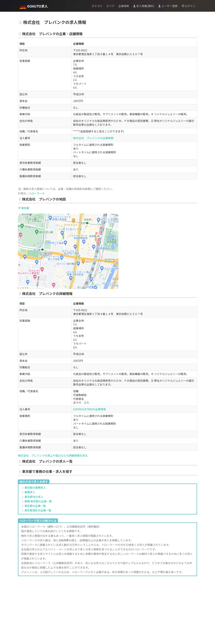Click the 株式会社 プレバンクの地図 heading
This screenshot has height=644, width=215.
pos(44,199)
